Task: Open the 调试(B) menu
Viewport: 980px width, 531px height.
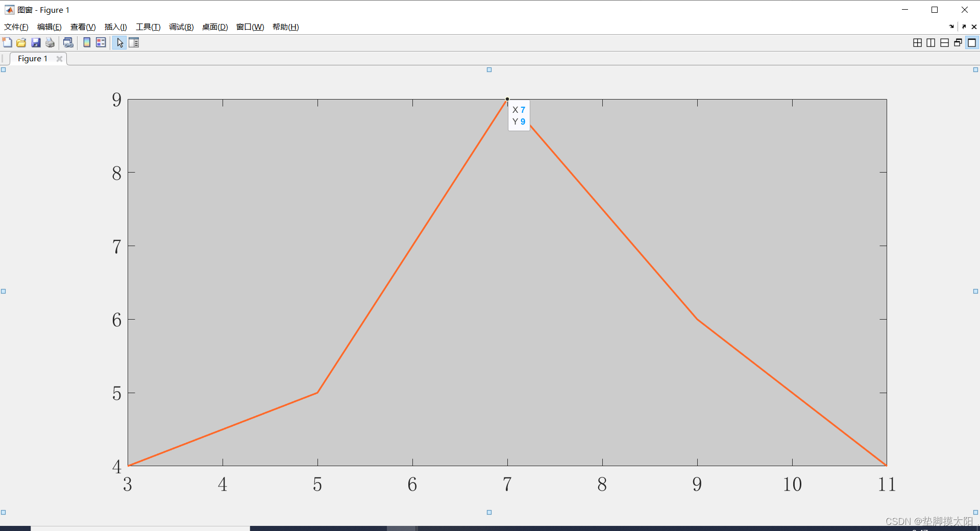Action: click(x=181, y=27)
